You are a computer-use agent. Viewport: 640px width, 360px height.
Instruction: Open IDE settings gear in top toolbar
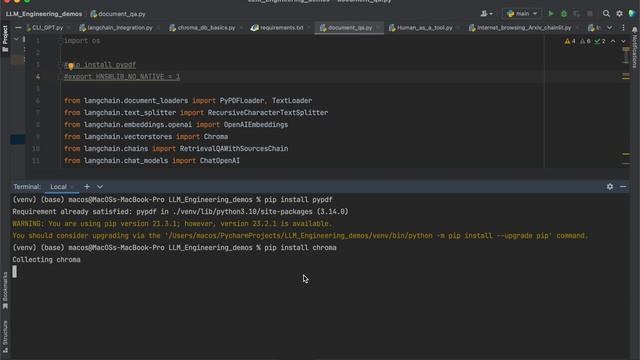click(619, 13)
